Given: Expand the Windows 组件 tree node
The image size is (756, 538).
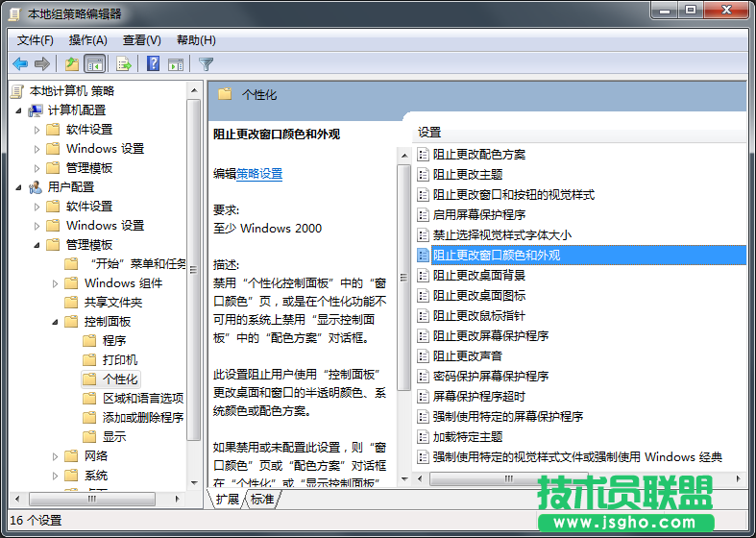Looking at the screenshot, I should (x=56, y=283).
